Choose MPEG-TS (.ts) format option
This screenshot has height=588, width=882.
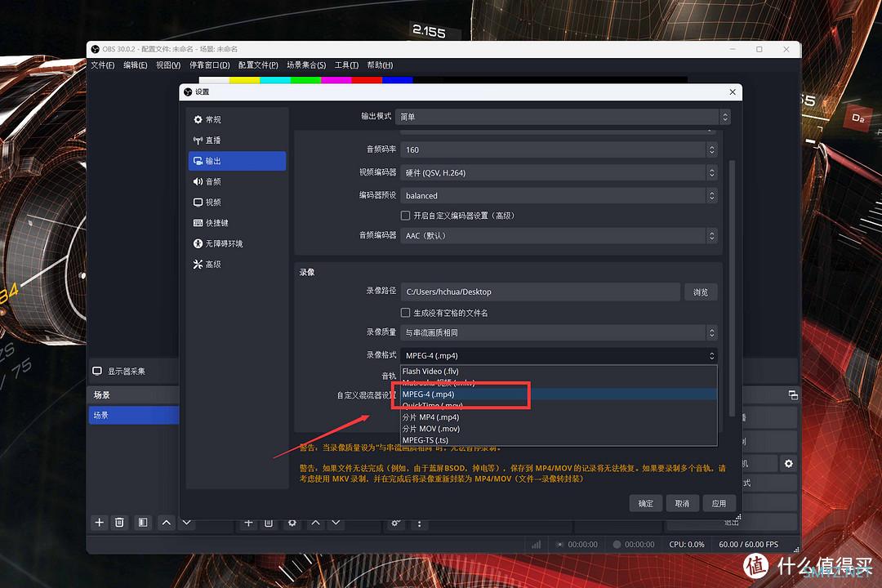tap(559, 440)
